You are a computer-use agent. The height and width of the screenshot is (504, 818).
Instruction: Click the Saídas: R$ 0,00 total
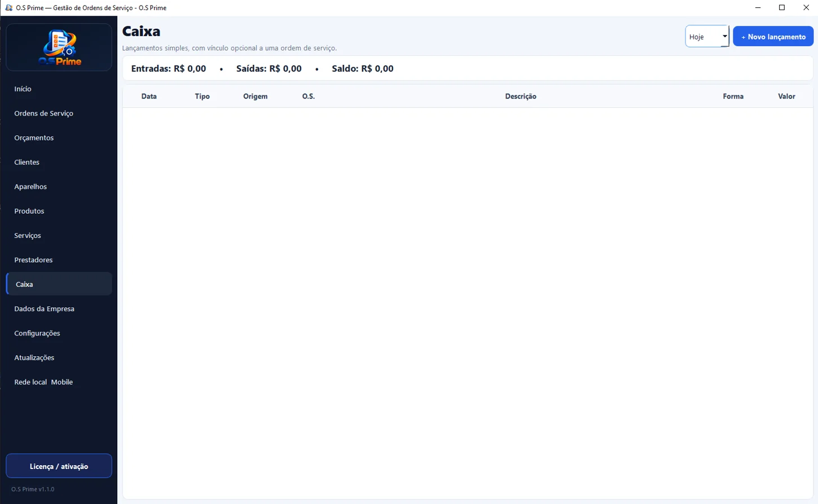point(269,69)
